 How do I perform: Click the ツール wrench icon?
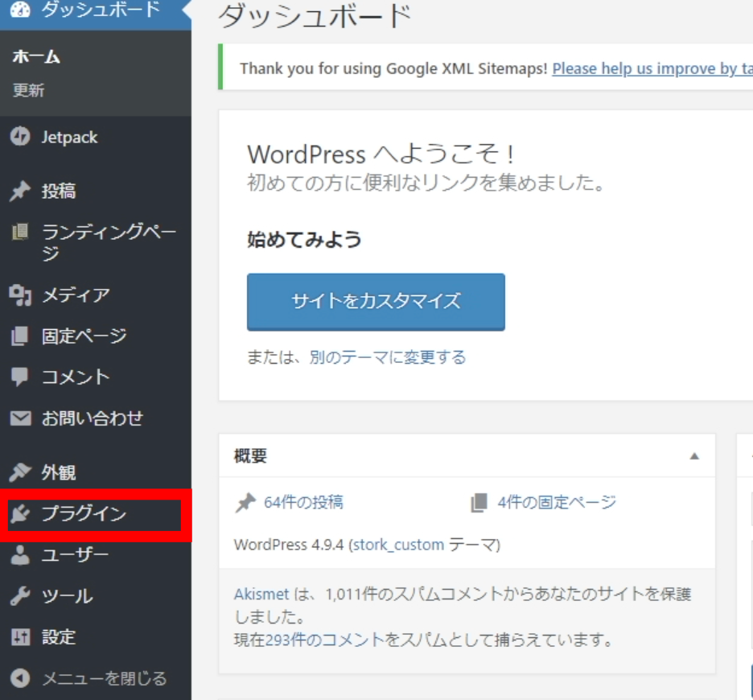pos(20,595)
